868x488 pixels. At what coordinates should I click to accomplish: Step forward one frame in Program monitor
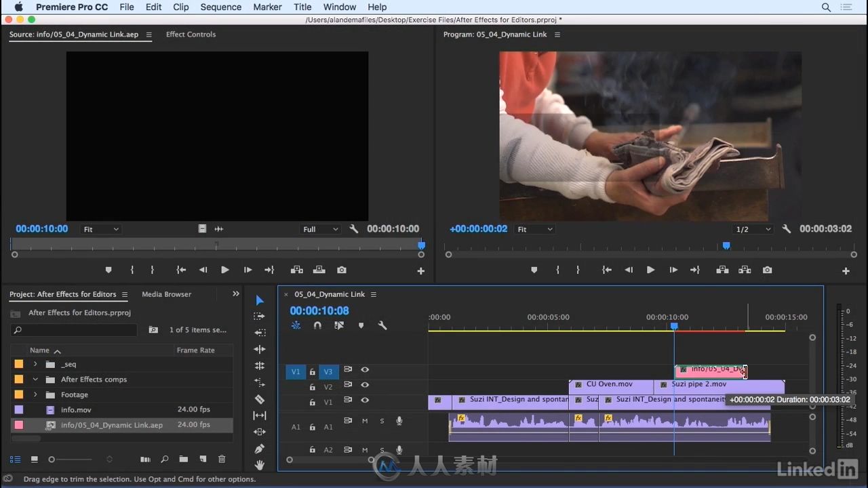tap(673, 270)
